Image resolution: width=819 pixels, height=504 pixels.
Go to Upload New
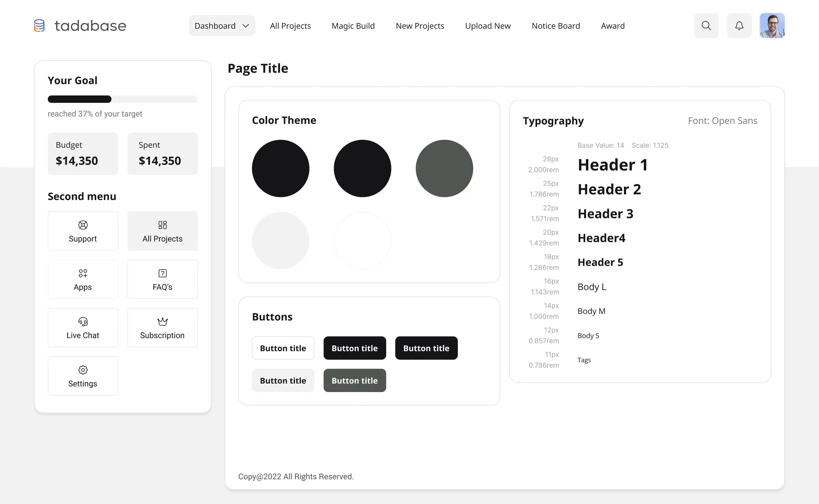(488, 26)
